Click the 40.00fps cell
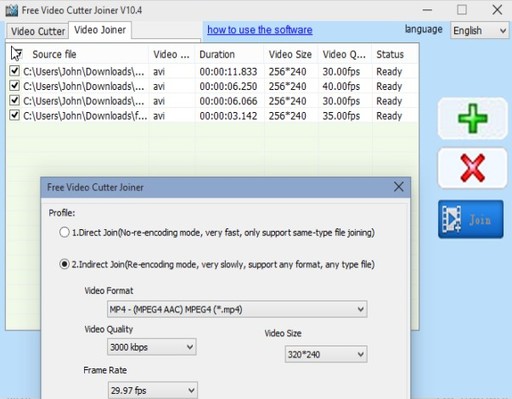The height and width of the screenshot is (399, 512). 341,86
